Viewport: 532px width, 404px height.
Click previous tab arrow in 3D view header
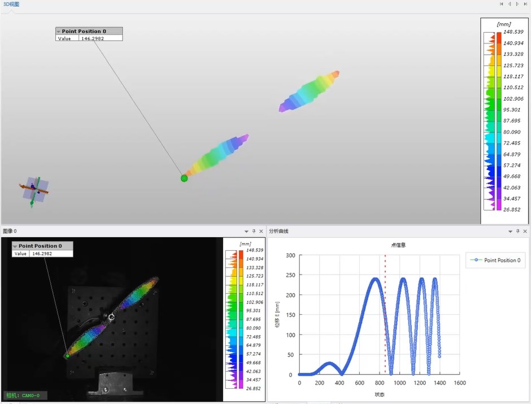[x=509, y=4]
